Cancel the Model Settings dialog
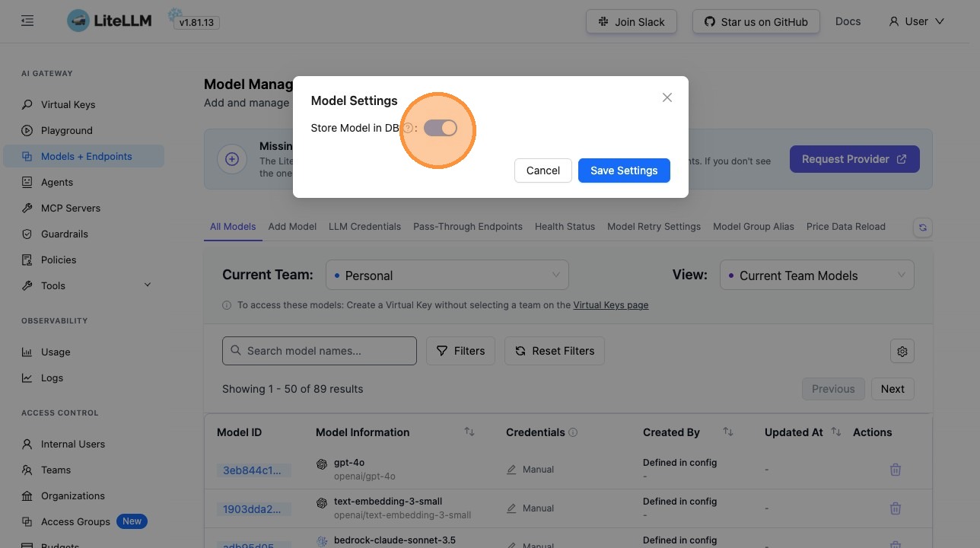980x548 pixels. (x=542, y=170)
